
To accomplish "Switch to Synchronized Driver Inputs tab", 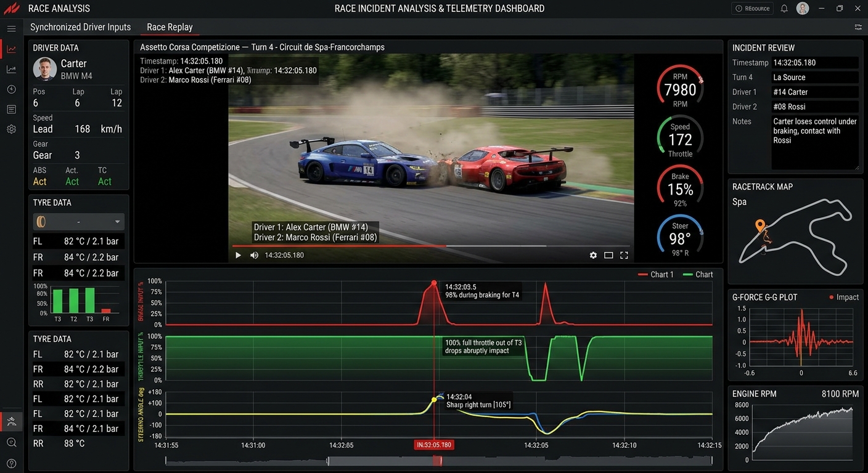I will click(81, 27).
